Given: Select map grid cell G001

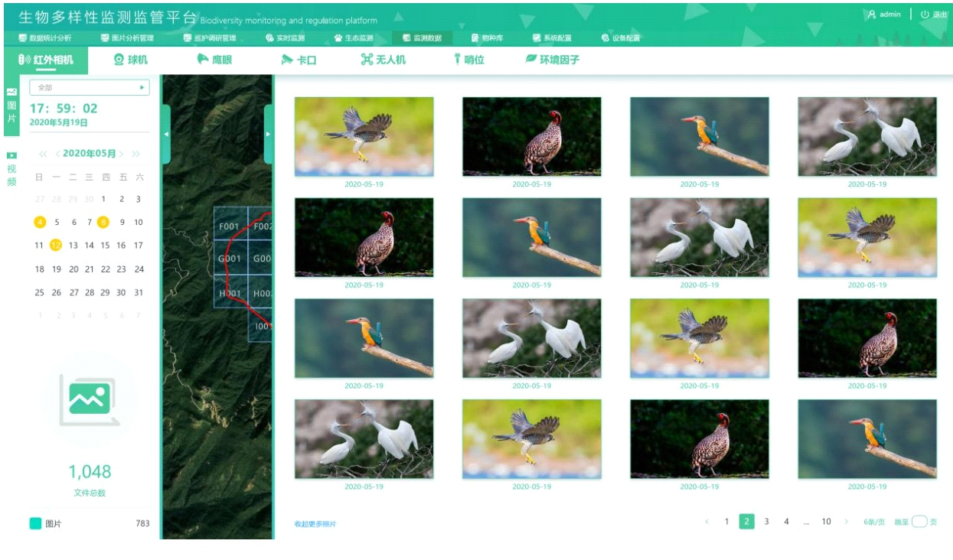Looking at the screenshot, I should [x=230, y=259].
